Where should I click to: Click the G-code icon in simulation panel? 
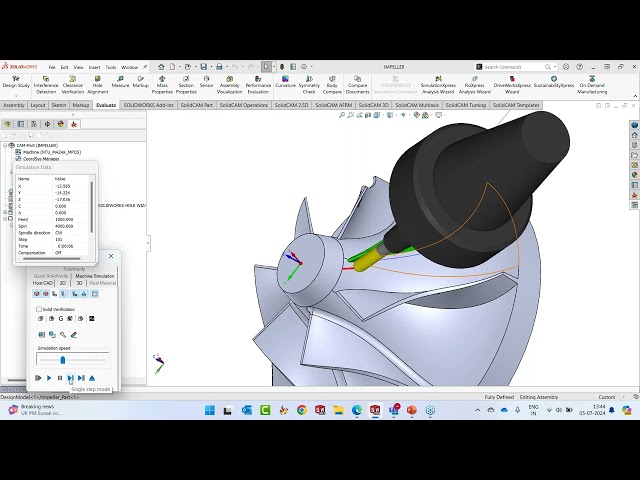point(61,318)
